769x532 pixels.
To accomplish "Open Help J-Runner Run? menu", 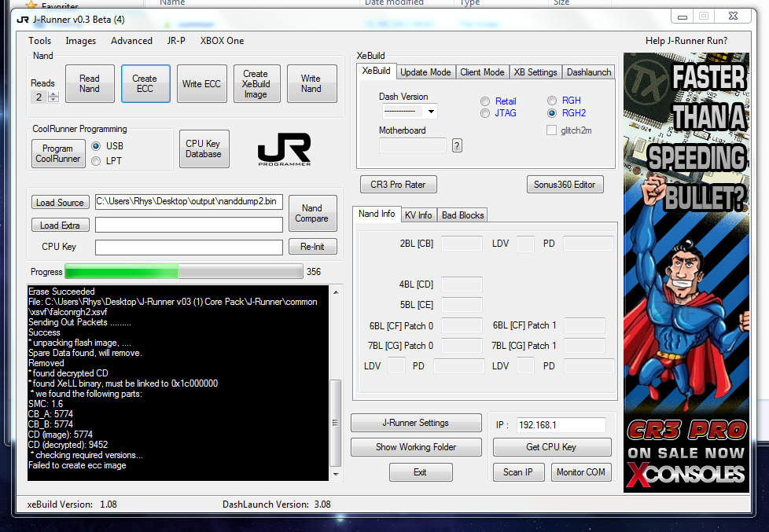I will (x=686, y=41).
